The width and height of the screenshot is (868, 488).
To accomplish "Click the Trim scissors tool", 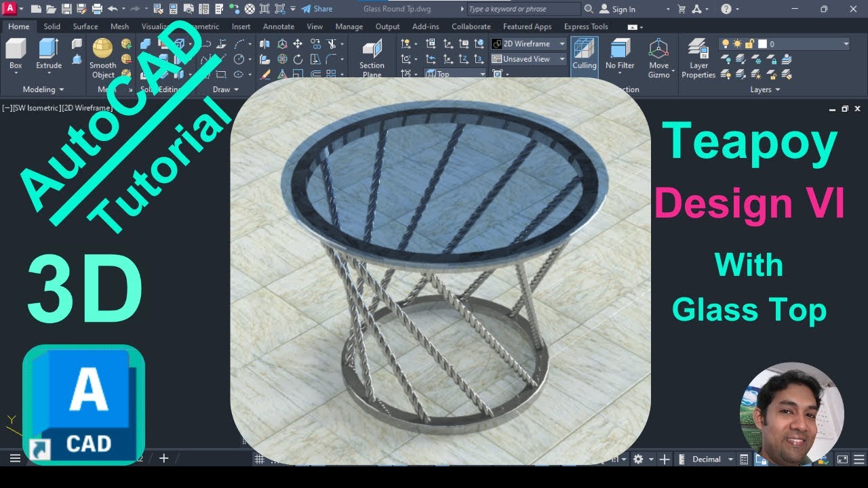I will pos(332,43).
